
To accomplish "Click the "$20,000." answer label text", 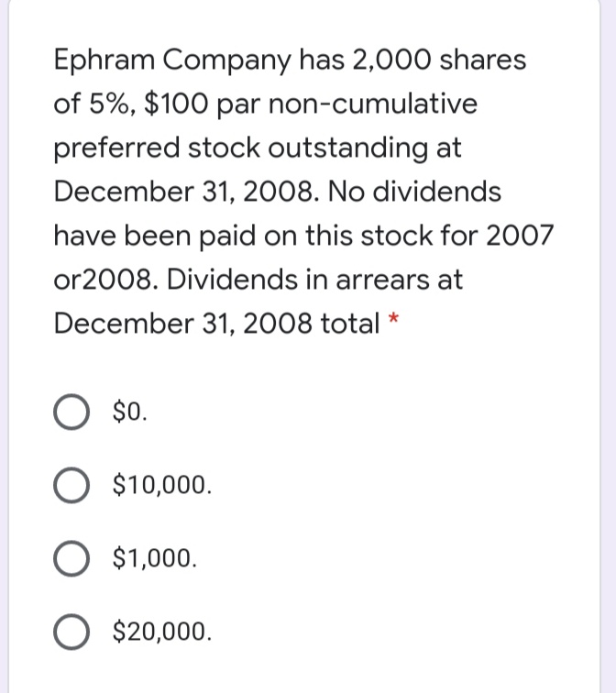I will 161,631.
